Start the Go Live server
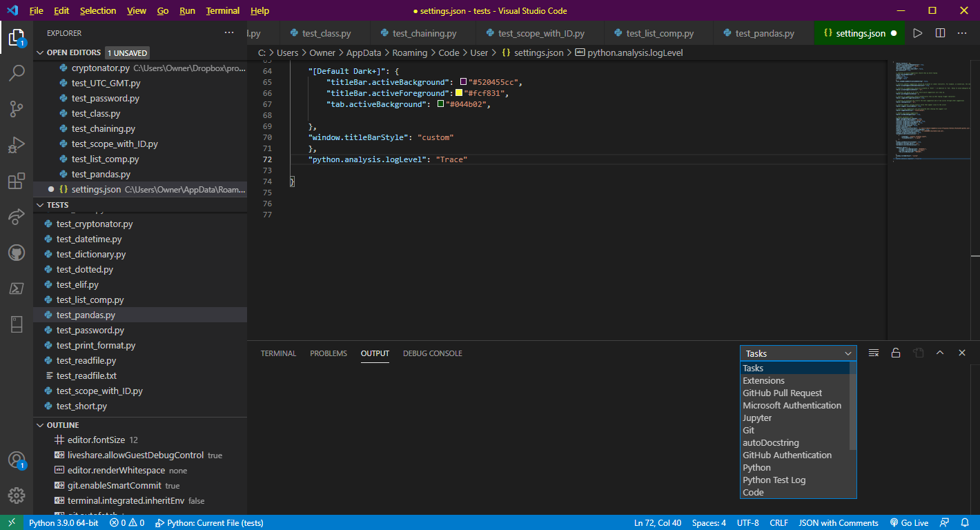The width and height of the screenshot is (980, 530). (909, 522)
